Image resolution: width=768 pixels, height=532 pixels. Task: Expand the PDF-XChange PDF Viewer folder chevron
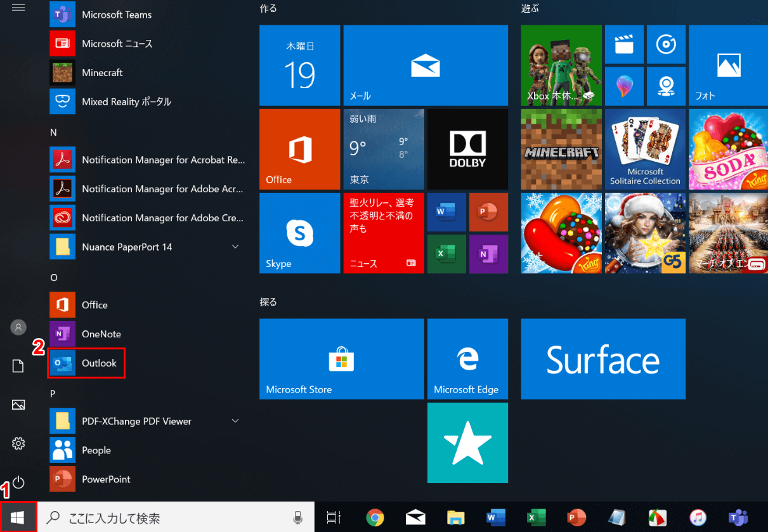tap(235, 421)
